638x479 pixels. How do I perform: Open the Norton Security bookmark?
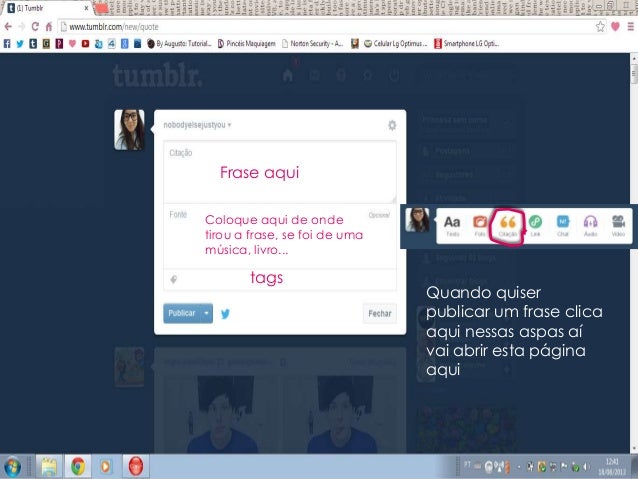pyautogui.click(x=312, y=44)
